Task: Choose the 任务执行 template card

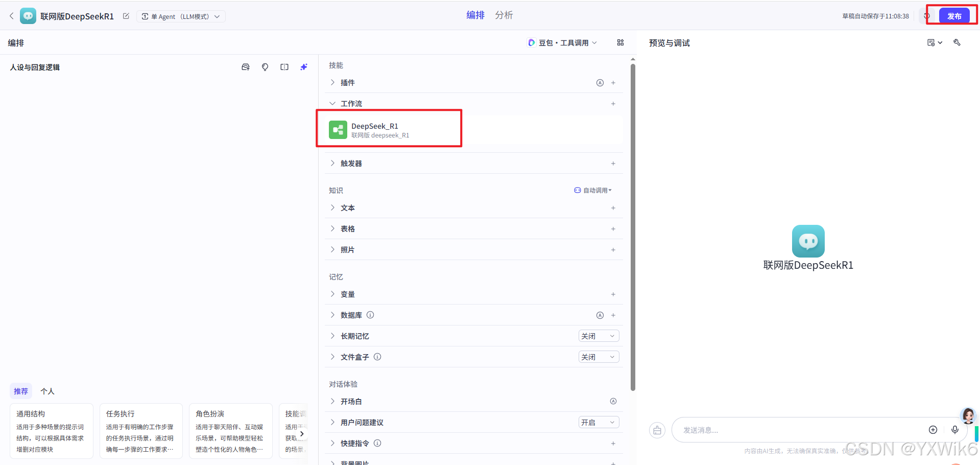Action: pyautogui.click(x=141, y=431)
